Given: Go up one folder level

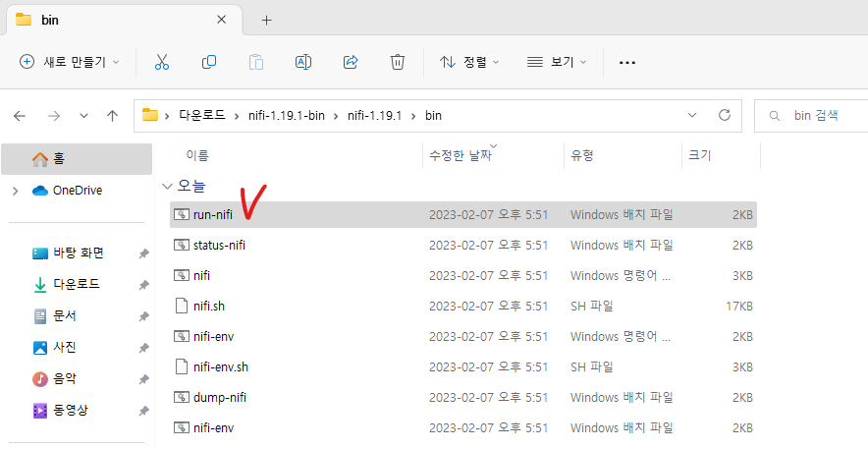Looking at the screenshot, I should coord(112,116).
